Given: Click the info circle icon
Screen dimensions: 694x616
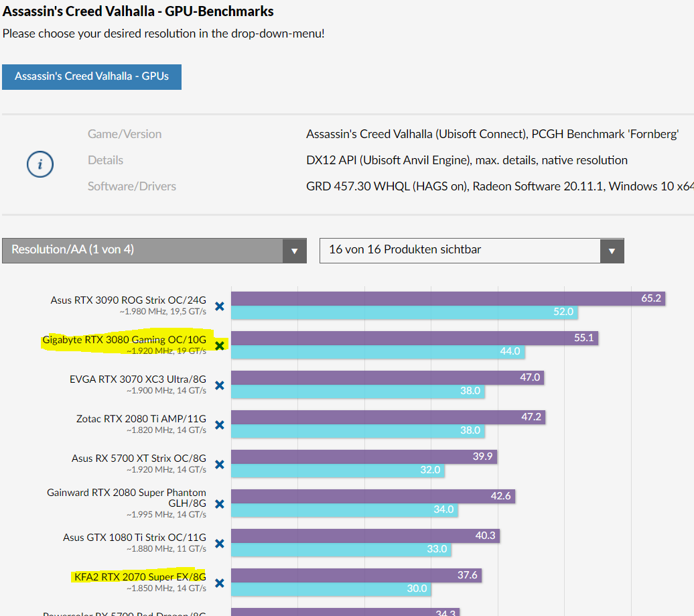Looking at the screenshot, I should pos(40,164).
